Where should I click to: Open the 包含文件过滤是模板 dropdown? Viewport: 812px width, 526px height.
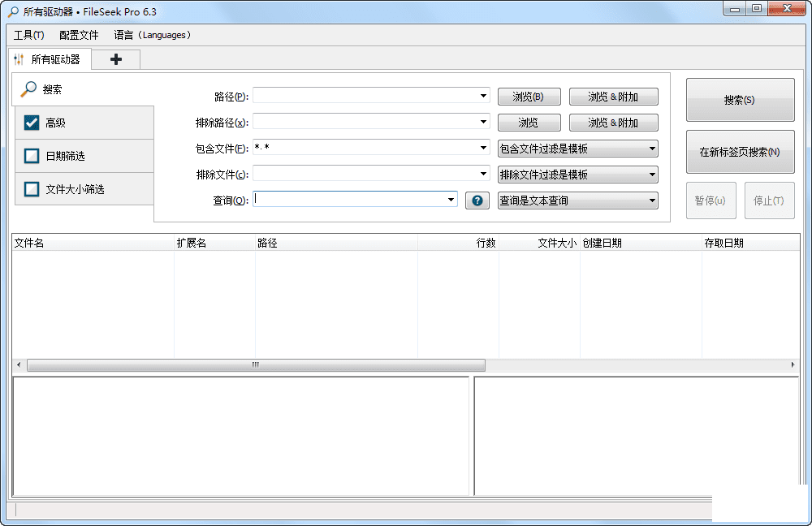[x=577, y=149]
